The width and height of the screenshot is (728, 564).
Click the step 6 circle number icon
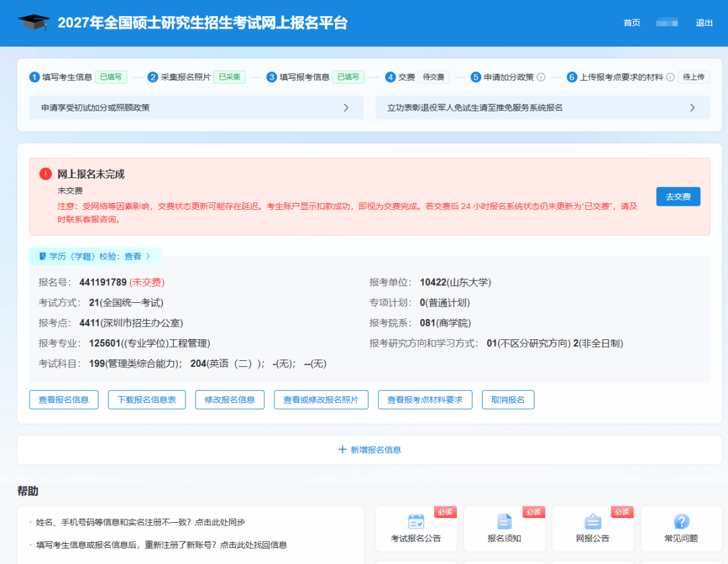(x=572, y=77)
